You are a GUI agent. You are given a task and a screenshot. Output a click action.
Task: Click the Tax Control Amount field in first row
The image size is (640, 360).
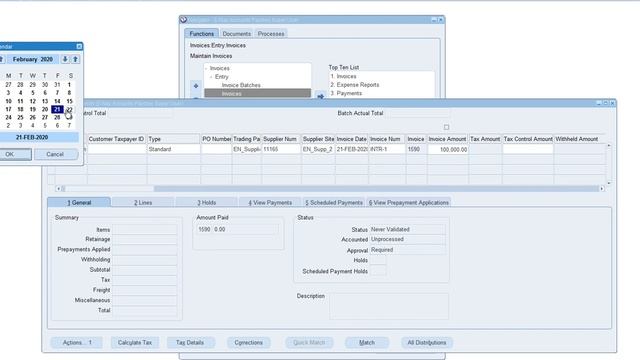(x=528, y=149)
